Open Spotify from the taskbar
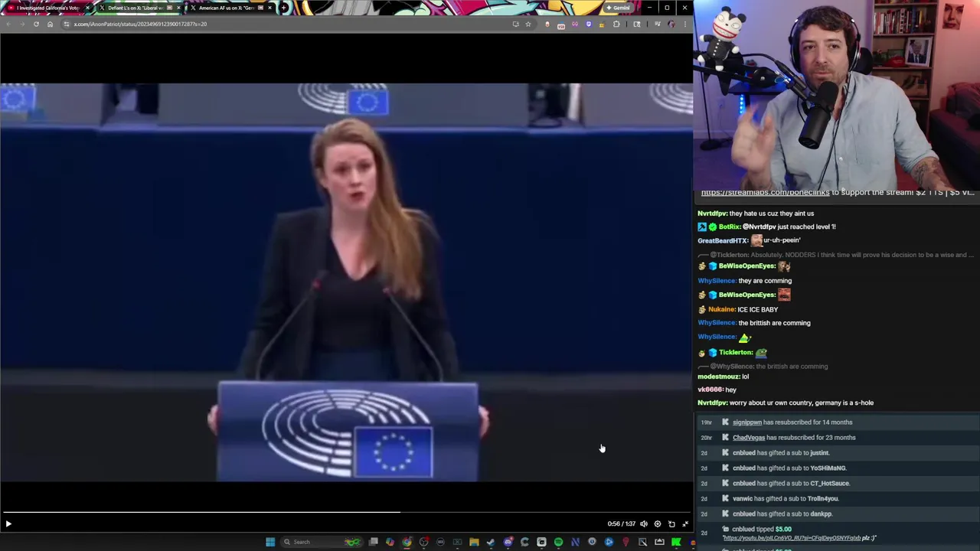980x551 pixels. point(558,542)
